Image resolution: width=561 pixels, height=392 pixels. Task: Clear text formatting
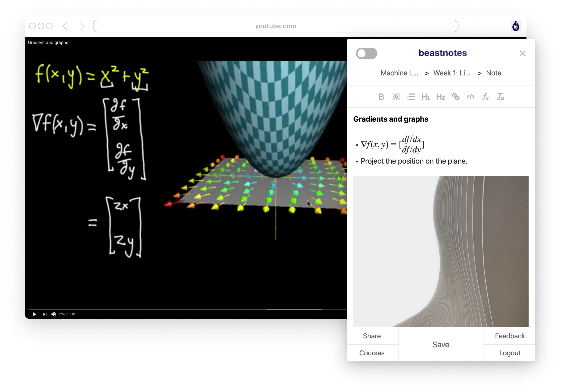click(x=500, y=97)
